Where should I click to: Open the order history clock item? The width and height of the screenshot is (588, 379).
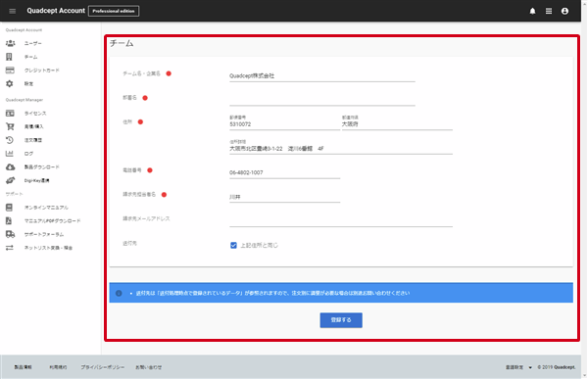tap(24, 140)
